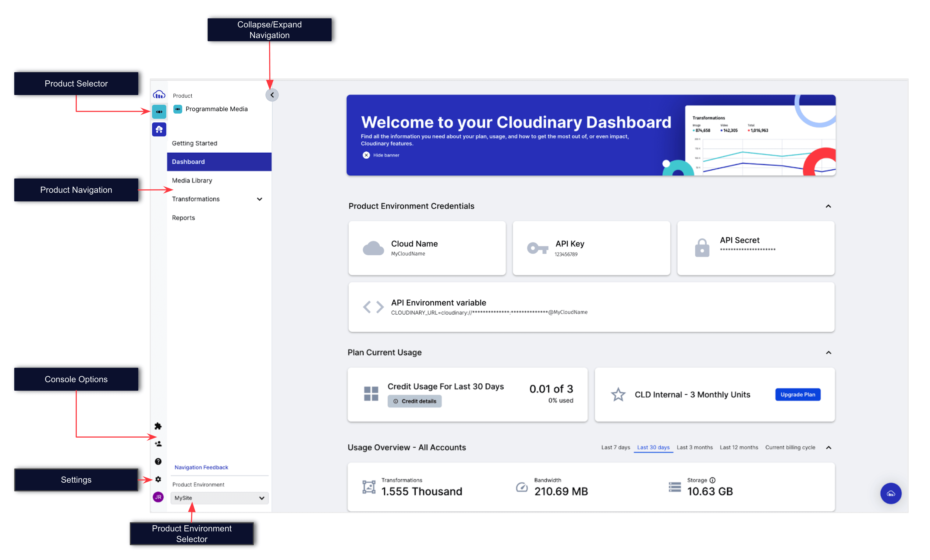Viewport: 930px width, 560px height.
Task: Click the Credit Usage grid icon
Action: (x=371, y=393)
